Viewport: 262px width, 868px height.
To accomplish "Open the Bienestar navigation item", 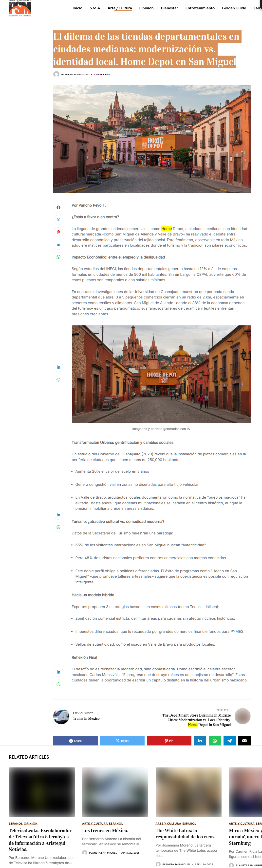I will tap(169, 8).
